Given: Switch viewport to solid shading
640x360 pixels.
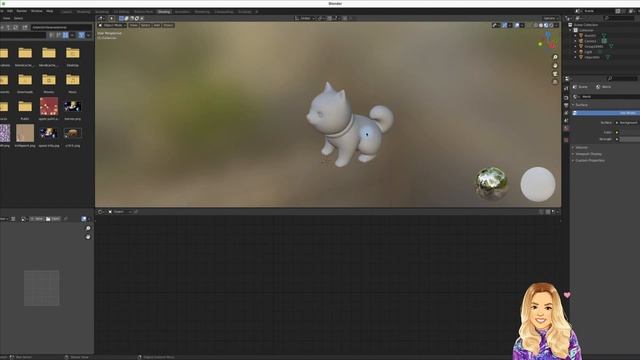Looking at the screenshot, I should tap(541, 25).
